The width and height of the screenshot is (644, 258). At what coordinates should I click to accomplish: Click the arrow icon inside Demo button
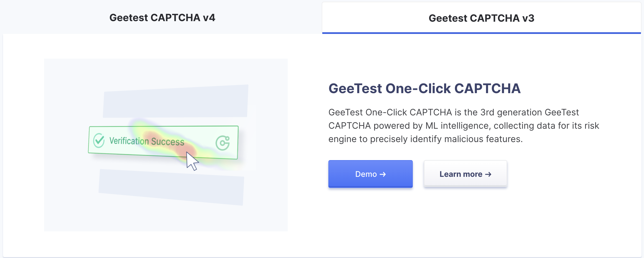click(x=383, y=174)
